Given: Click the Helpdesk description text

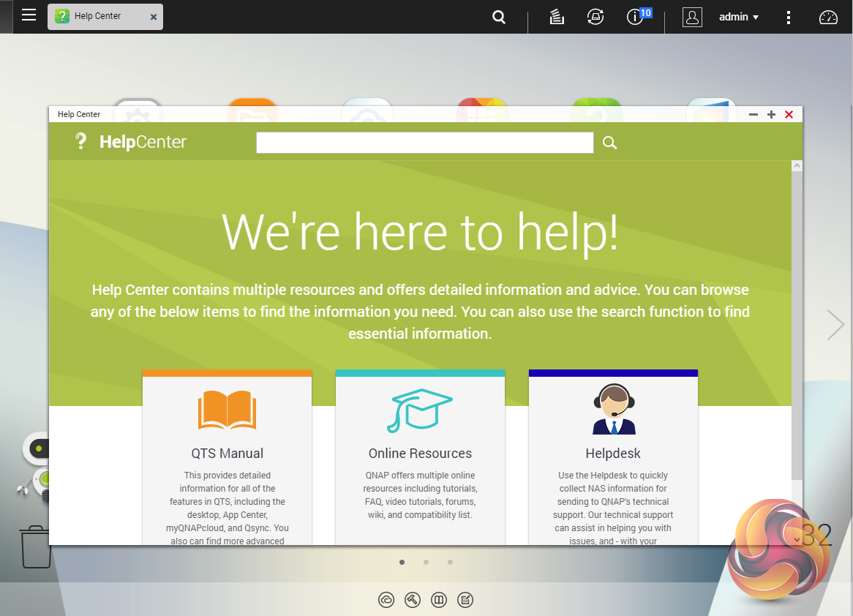Looking at the screenshot, I should [613, 508].
